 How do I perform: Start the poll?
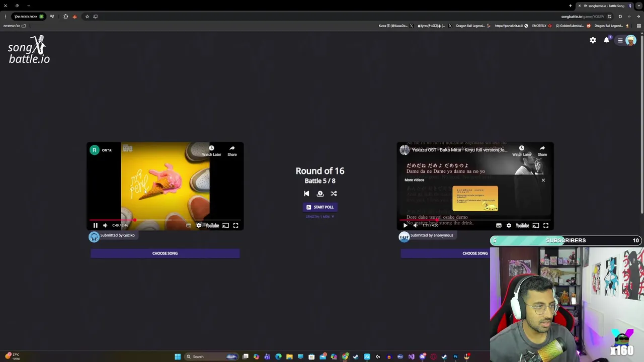320,207
